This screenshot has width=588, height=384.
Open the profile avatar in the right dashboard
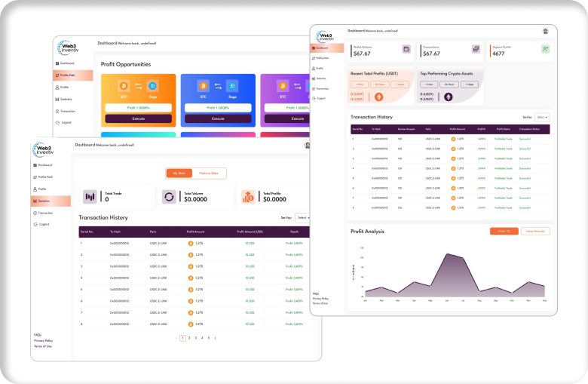pyautogui.click(x=545, y=31)
